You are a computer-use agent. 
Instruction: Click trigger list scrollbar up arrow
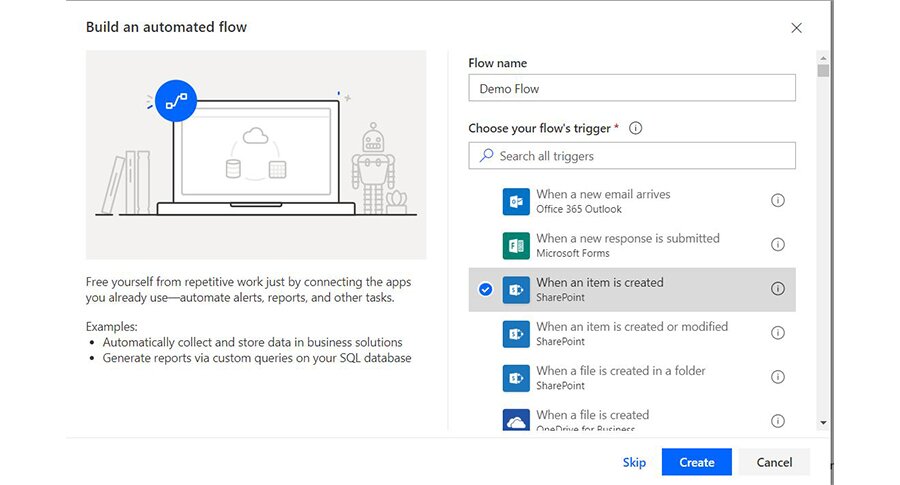tap(824, 58)
